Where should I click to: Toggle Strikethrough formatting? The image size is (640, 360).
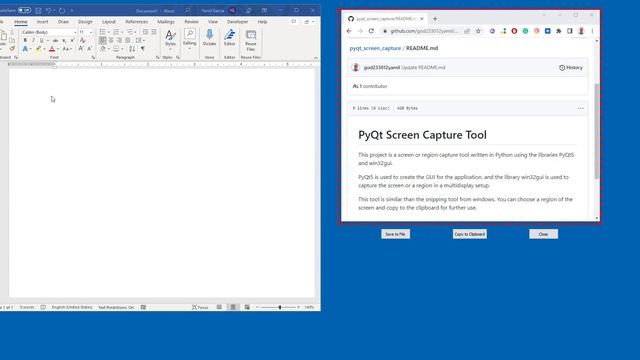(56, 40)
